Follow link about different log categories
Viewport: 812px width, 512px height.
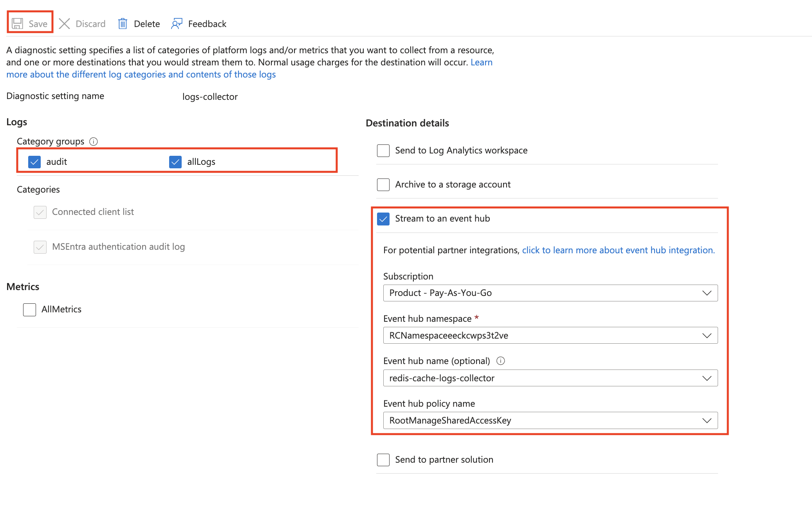[141, 74]
